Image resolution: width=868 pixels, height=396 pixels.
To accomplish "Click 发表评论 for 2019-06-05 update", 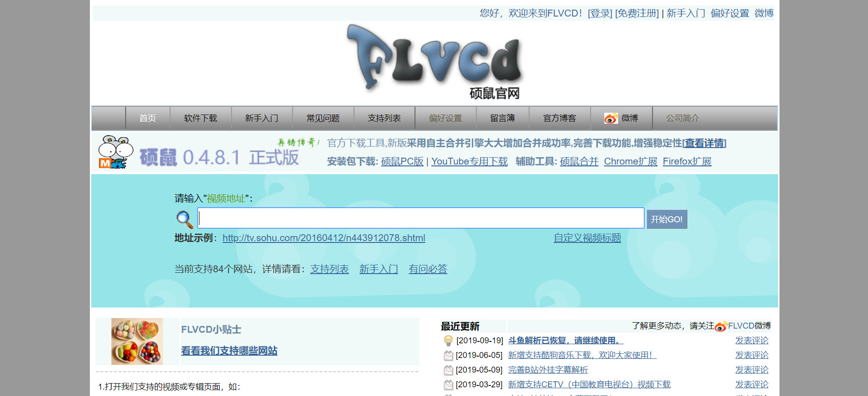I will pos(752,355).
